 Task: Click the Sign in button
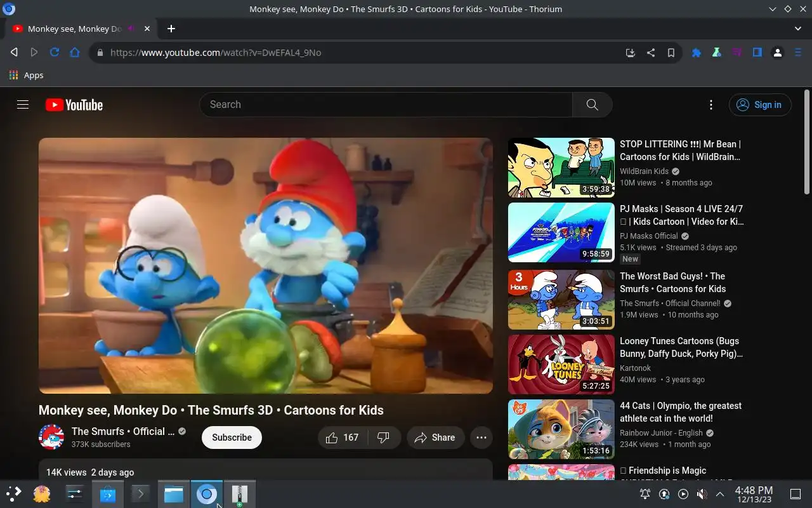tap(760, 105)
